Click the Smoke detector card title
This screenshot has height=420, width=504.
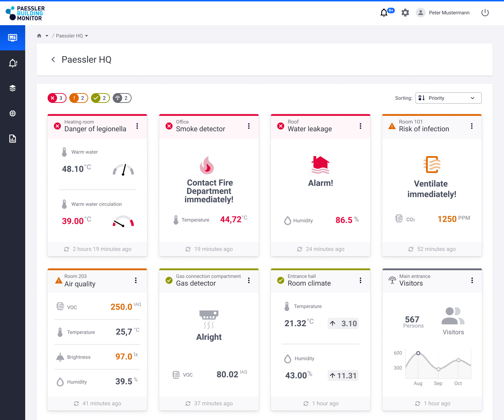tap(201, 129)
